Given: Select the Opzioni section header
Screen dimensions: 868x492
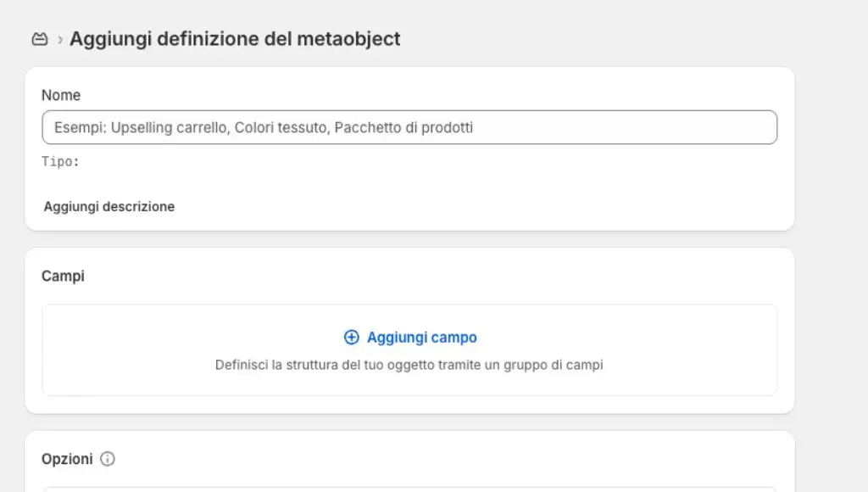Looking at the screenshot, I should click(68, 459).
